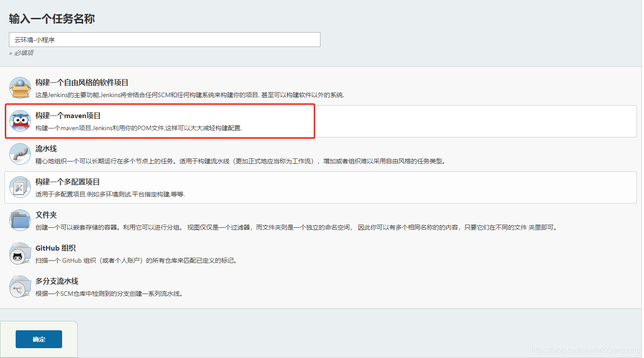Click the multi-config description starting 适用于多配置项目
The height and width of the screenshot is (358, 644).
(x=110, y=194)
